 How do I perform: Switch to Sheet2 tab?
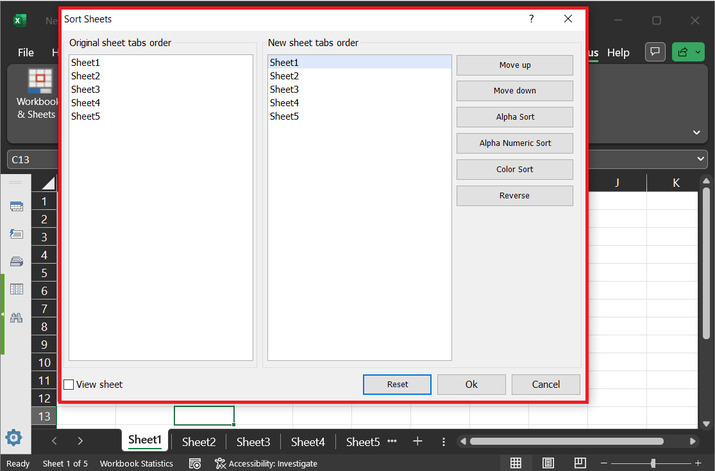(198, 442)
